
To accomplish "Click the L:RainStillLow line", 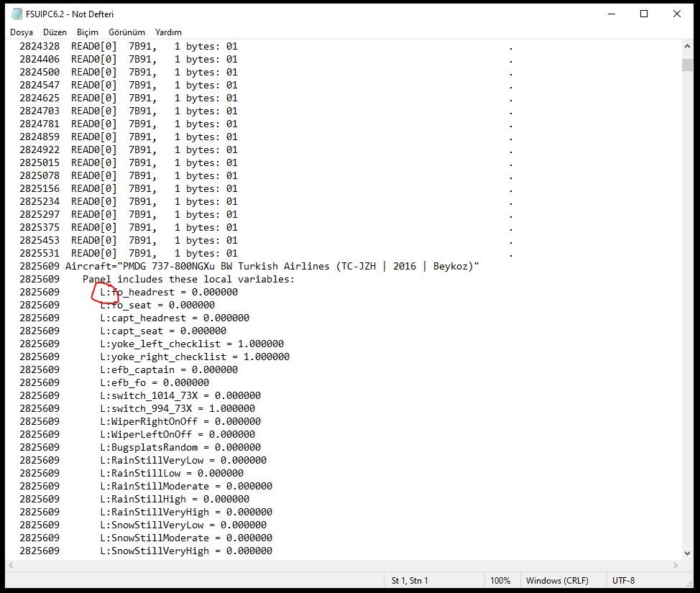I will coord(132,474).
